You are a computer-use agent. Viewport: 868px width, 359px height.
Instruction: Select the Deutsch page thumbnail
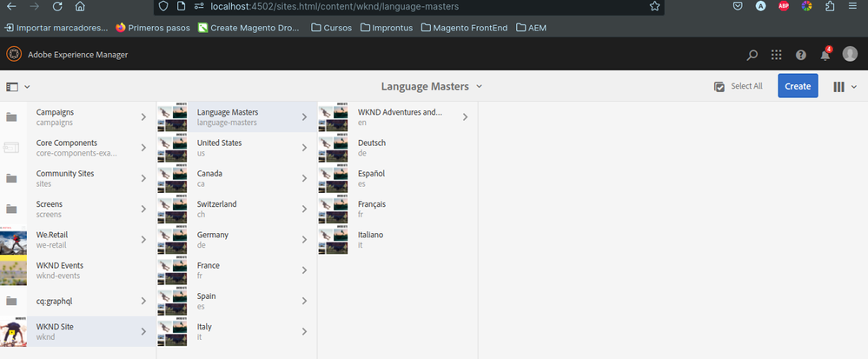coord(335,148)
